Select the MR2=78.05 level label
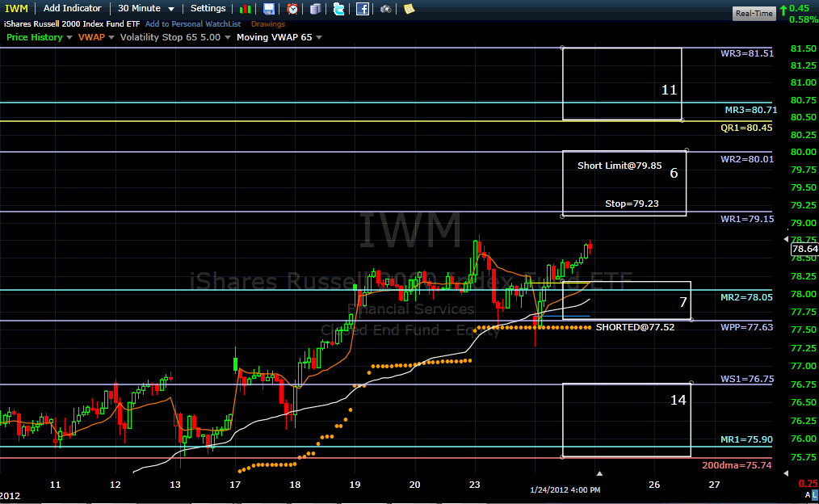 coord(746,298)
